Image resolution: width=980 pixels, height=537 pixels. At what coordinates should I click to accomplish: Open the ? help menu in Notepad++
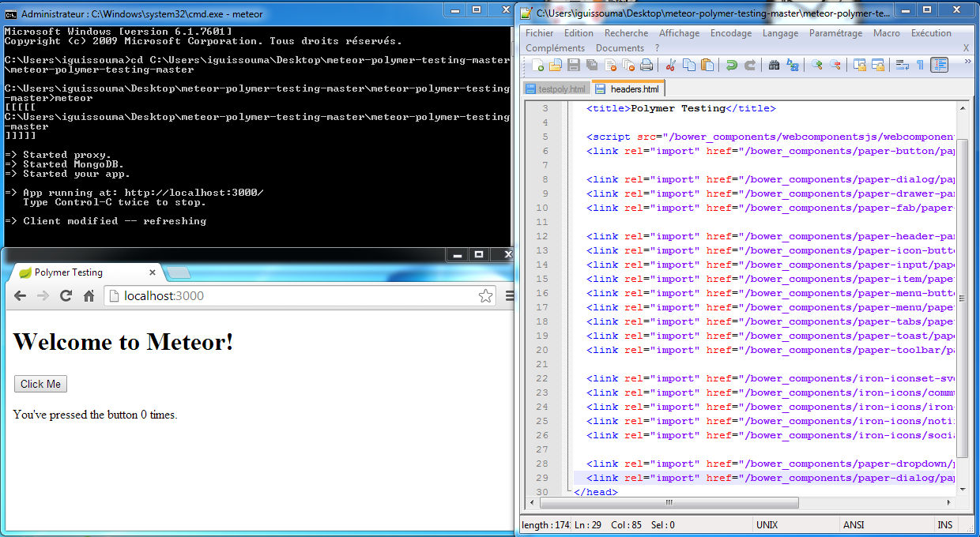[657, 48]
